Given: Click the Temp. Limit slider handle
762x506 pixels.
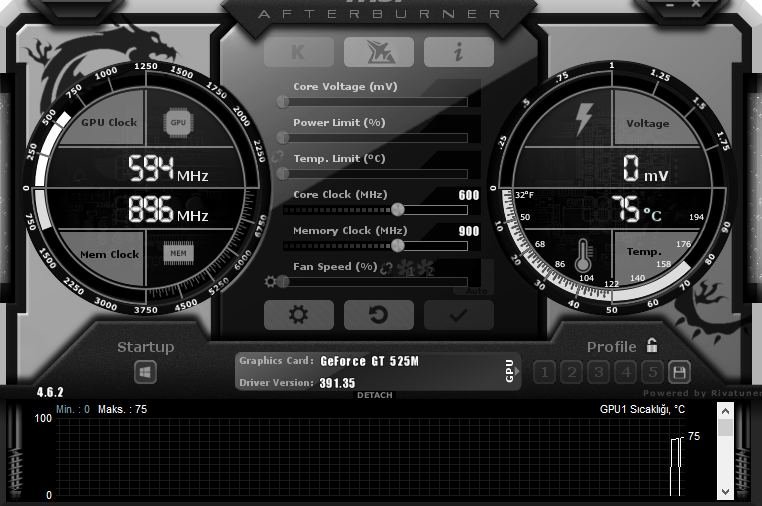Looking at the screenshot, I should 283,174.
